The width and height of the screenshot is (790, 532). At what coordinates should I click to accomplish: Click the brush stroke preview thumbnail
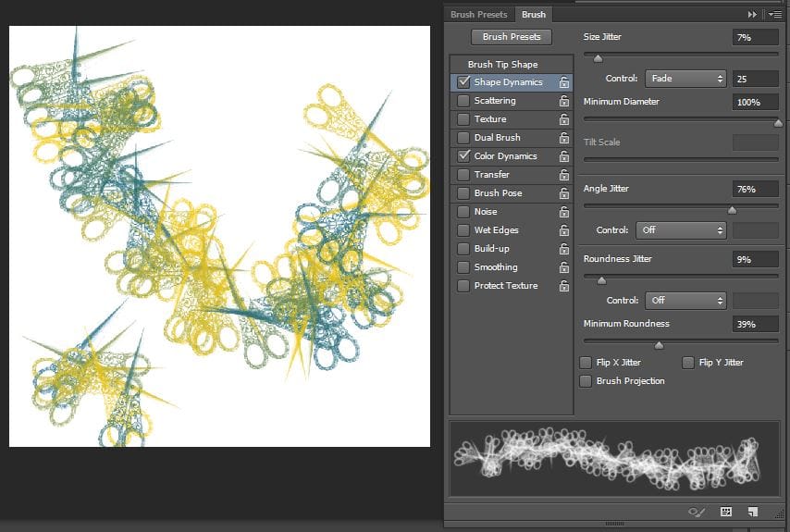click(614, 459)
